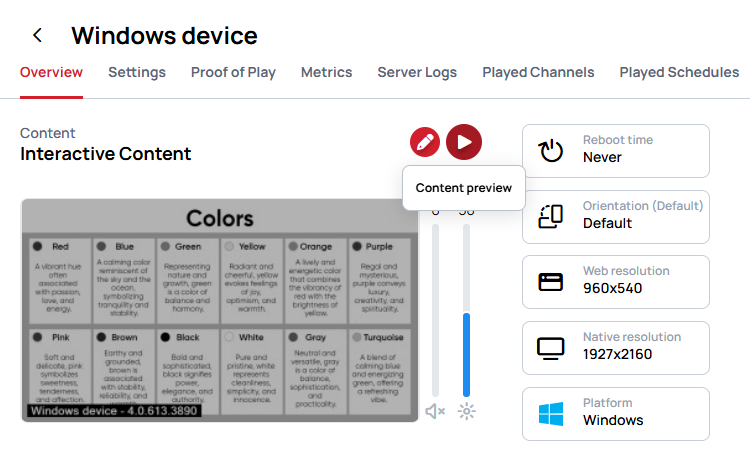Click the brightness sun icon
Viewport: 750px width, 463px height.
click(466, 411)
